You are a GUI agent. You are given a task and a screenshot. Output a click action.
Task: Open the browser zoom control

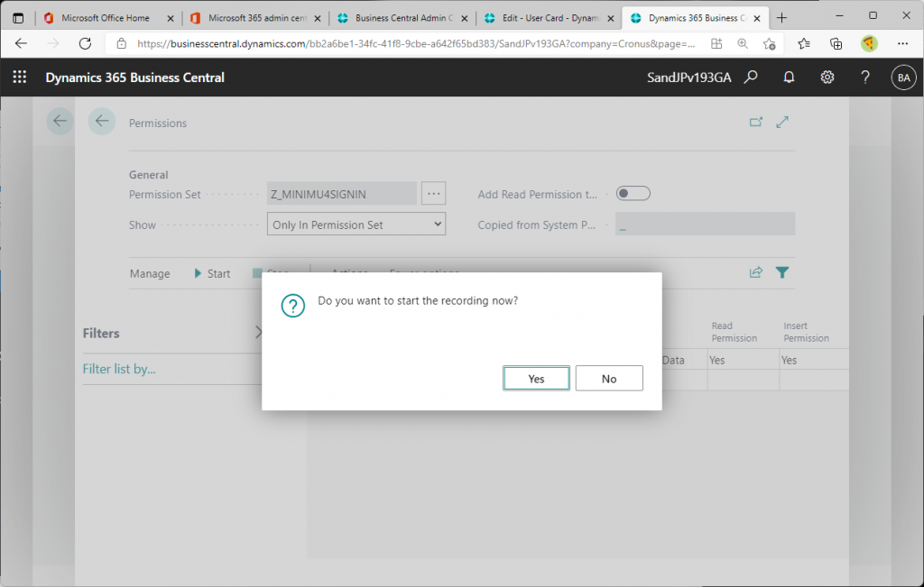coord(743,43)
